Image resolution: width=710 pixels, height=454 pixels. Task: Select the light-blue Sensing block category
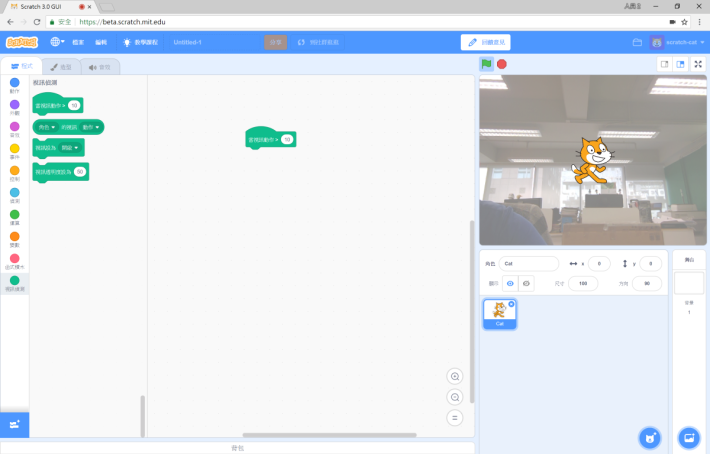click(14, 195)
